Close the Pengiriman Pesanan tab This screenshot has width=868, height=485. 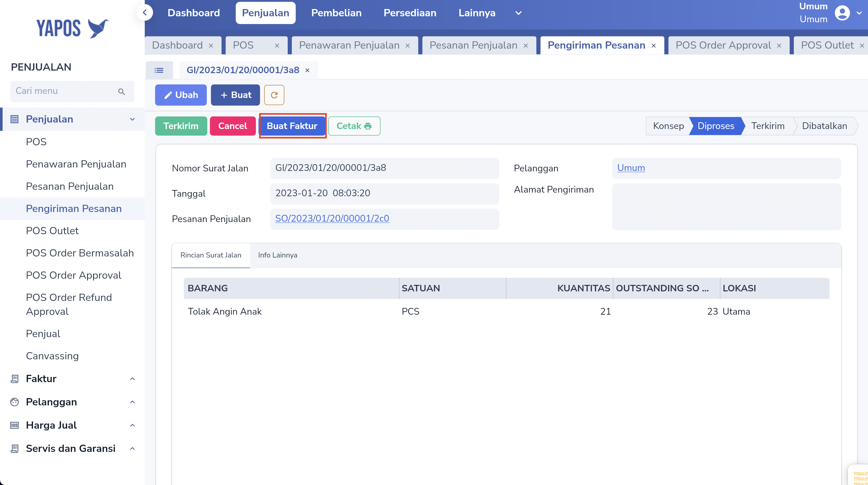pos(653,46)
